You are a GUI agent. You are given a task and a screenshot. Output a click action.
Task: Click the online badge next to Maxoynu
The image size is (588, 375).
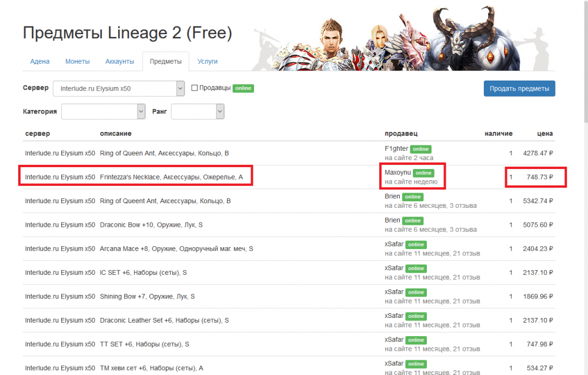pos(423,173)
